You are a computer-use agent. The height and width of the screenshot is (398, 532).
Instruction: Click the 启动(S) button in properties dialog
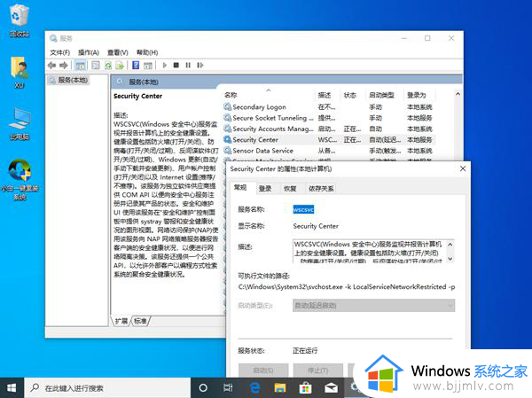[263, 371]
